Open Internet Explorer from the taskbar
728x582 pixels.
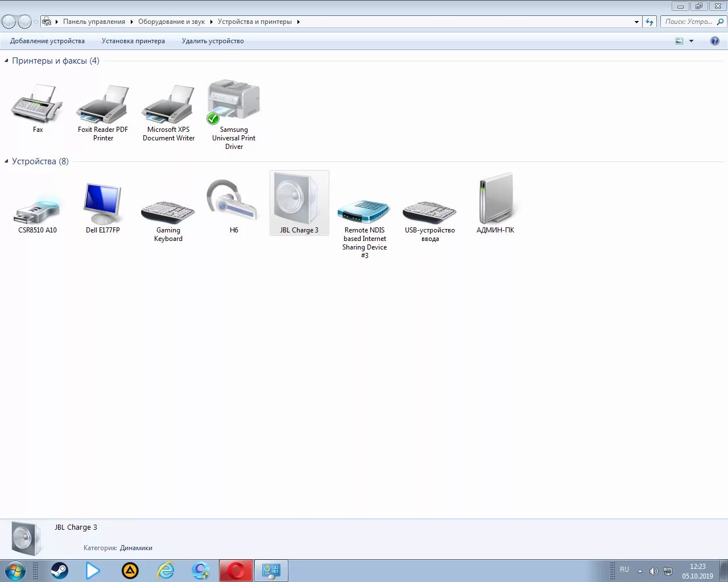(166, 571)
